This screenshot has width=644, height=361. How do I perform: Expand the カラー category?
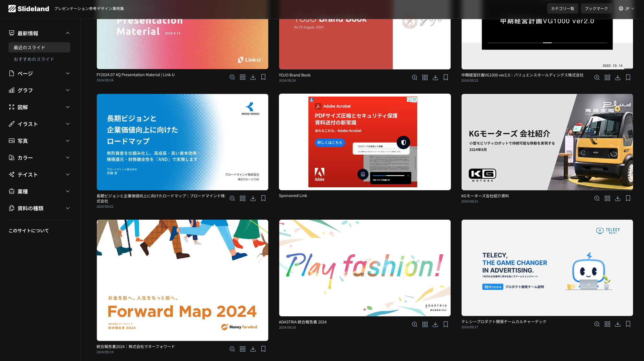click(x=39, y=158)
